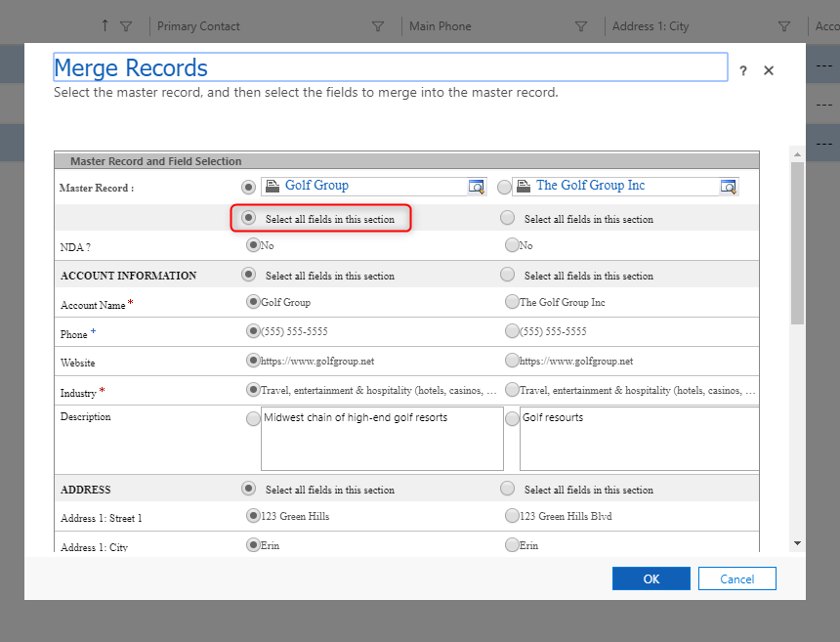
Task: Select the left record's Industry radio
Action: 253,390
